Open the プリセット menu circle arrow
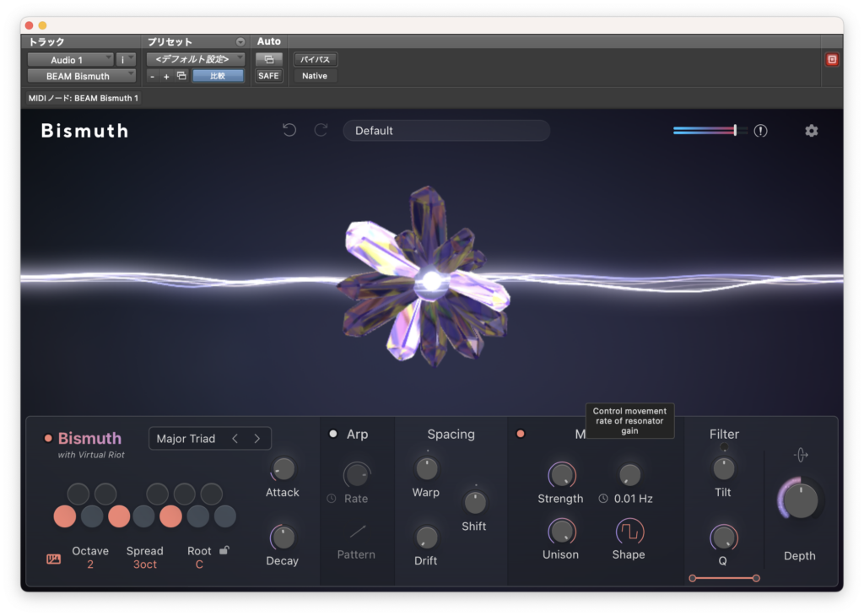The height and width of the screenshot is (616, 864). (x=240, y=42)
